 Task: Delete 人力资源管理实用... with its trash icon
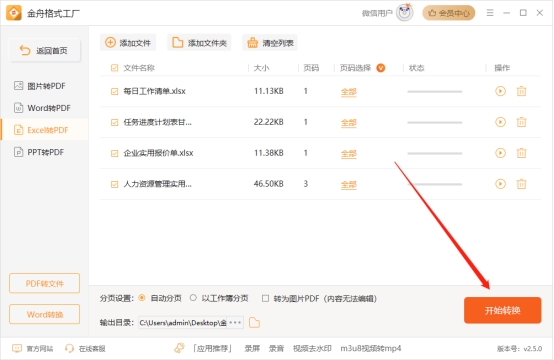(521, 184)
